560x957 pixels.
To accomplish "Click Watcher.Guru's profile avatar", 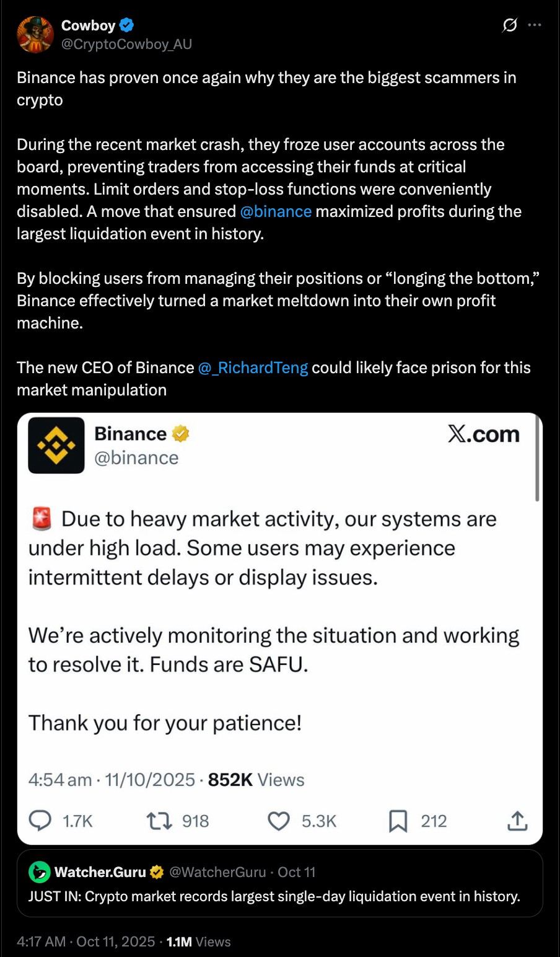I will pyautogui.click(x=38, y=872).
